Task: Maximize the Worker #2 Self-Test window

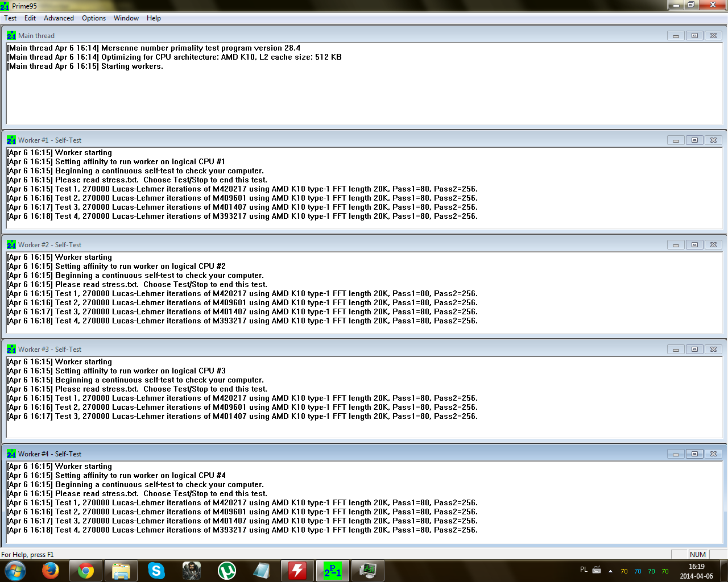Action: (694, 244)
